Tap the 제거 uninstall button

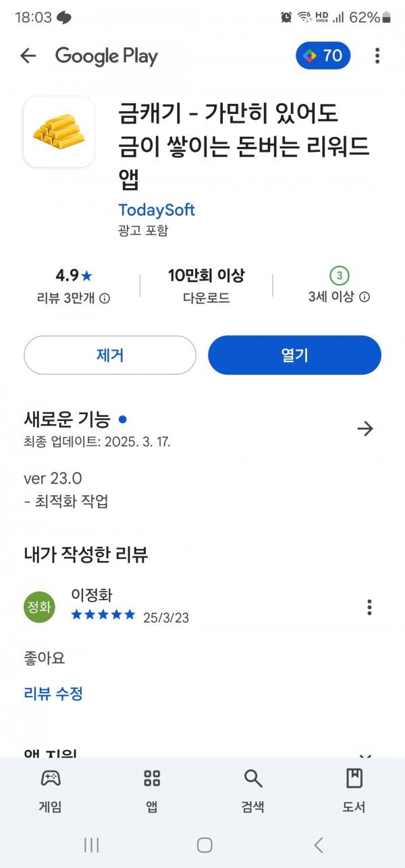click(110, 355)
